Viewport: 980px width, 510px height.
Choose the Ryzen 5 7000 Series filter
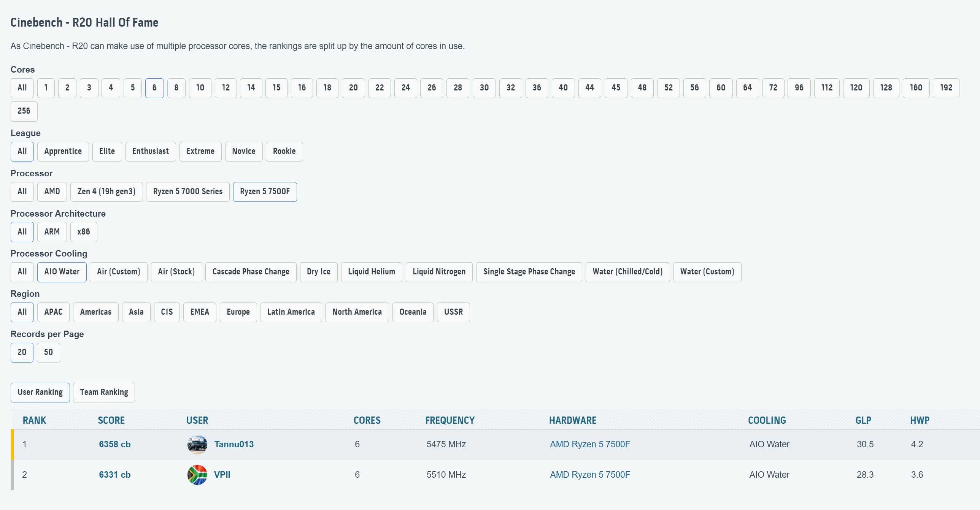[x=187, y=192]
